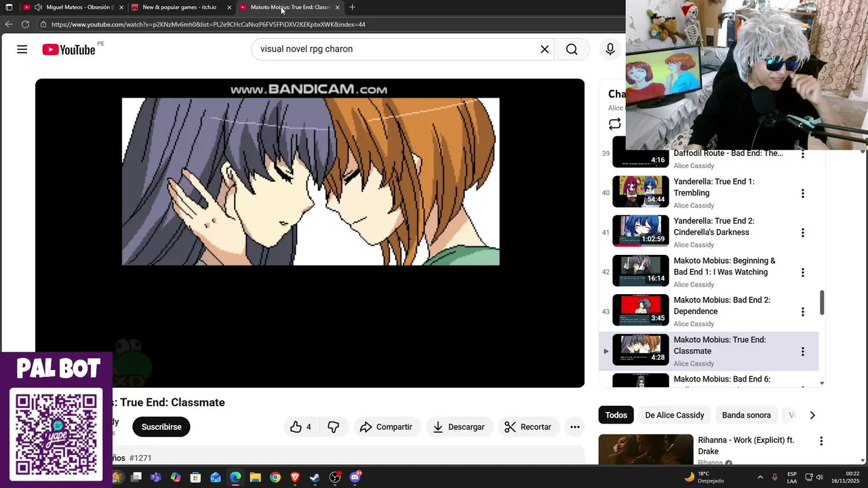Open the weather widget showing 18°C

(x=704, y=477)
